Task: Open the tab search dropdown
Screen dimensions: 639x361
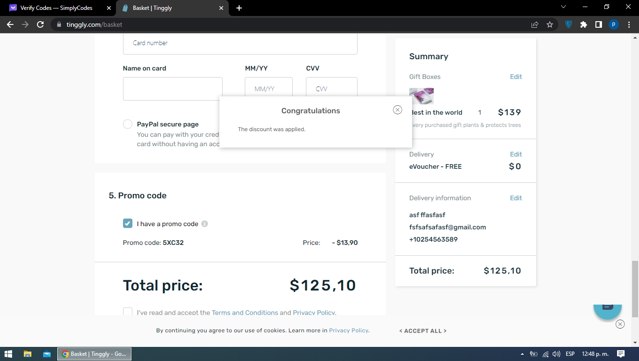Action: pos(563,7)
